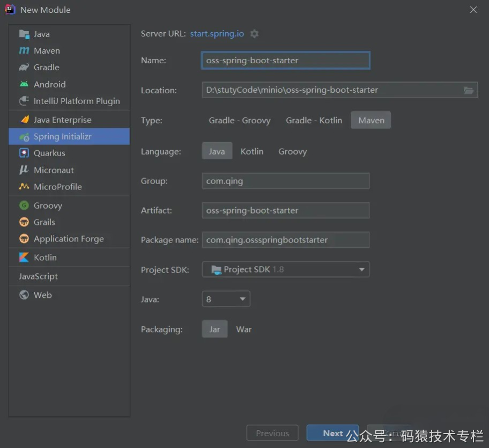Choose the IntelliJ Platform Plugin icon
Image resolution: width=489 pixels, height=448 pixels.
24,101
